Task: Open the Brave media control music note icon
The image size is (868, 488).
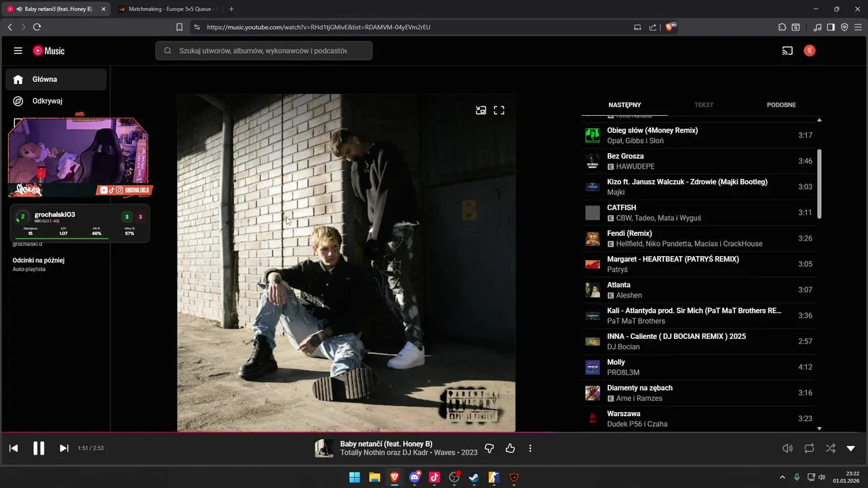Action: (818, 27)
